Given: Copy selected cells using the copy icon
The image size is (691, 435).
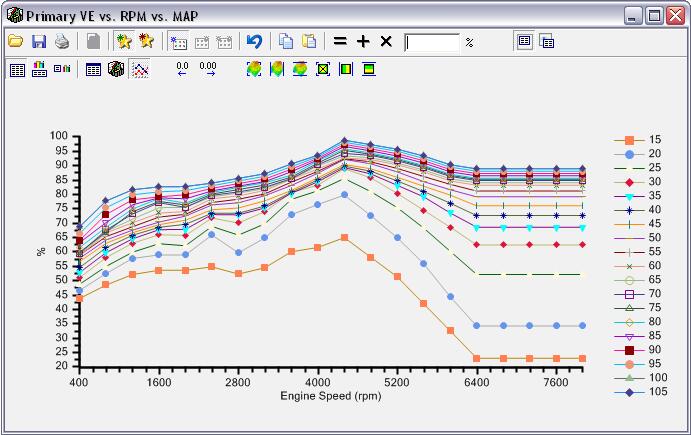Looking at the screenshot, I should tap(286, 42).
